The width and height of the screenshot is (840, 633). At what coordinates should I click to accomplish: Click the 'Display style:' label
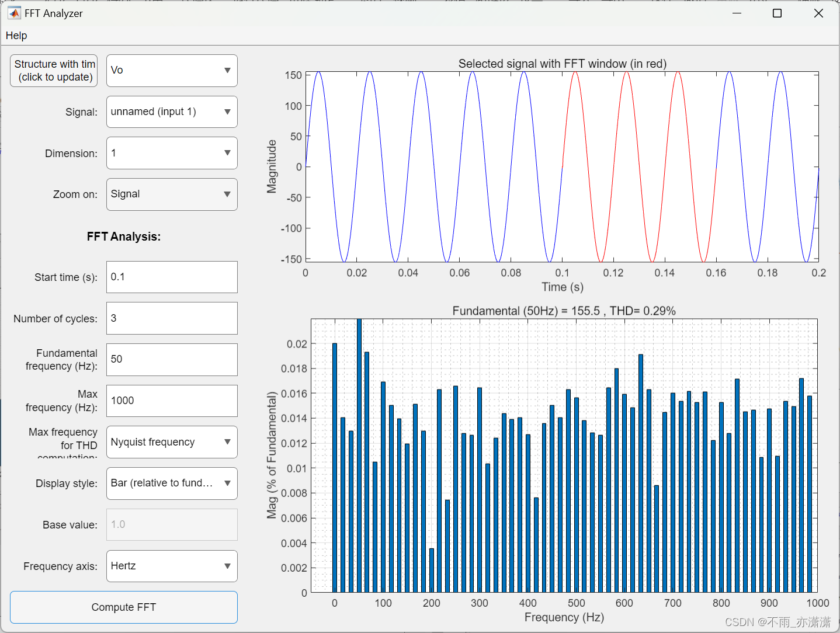tap(67, 484)
